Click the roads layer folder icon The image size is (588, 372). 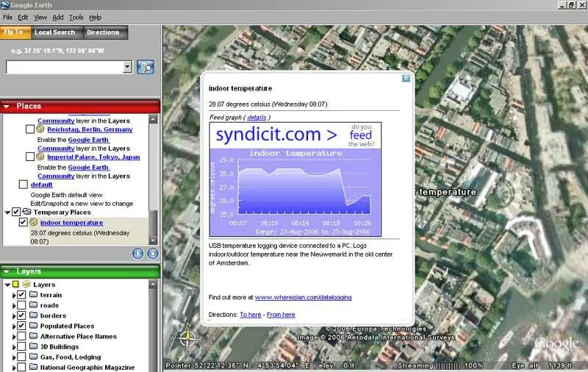pos(33,305)
